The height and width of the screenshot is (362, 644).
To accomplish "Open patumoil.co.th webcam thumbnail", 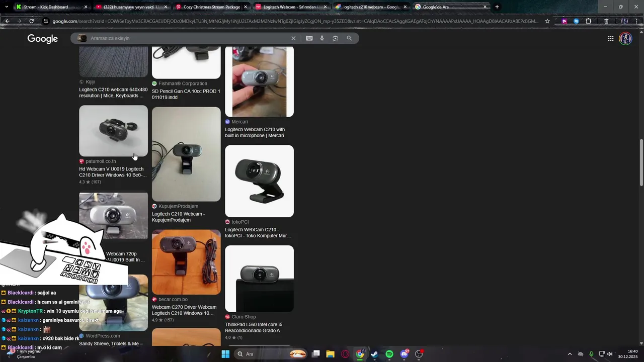I will pyautogui.click(x=113, y=131).
